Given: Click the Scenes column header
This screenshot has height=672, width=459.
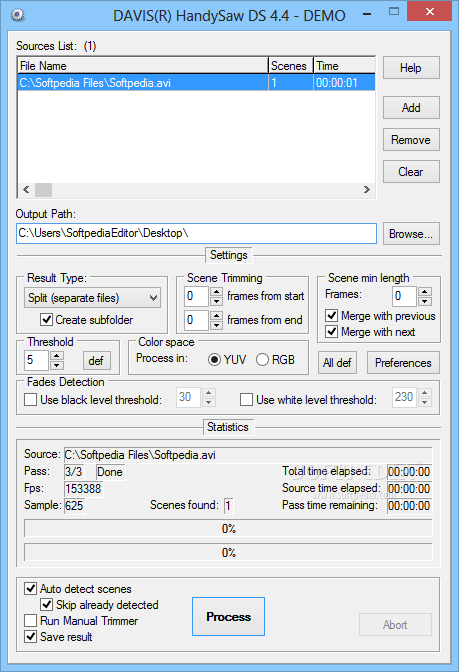Looking at the screenshot, I should [x=291, y=66].
